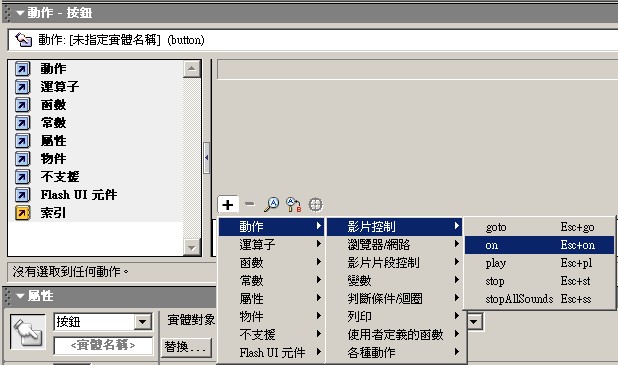This screenshot has width=618, height=365.
Task: Open the dropdown arrow right of 實體對象
Action: coord(474,322)
